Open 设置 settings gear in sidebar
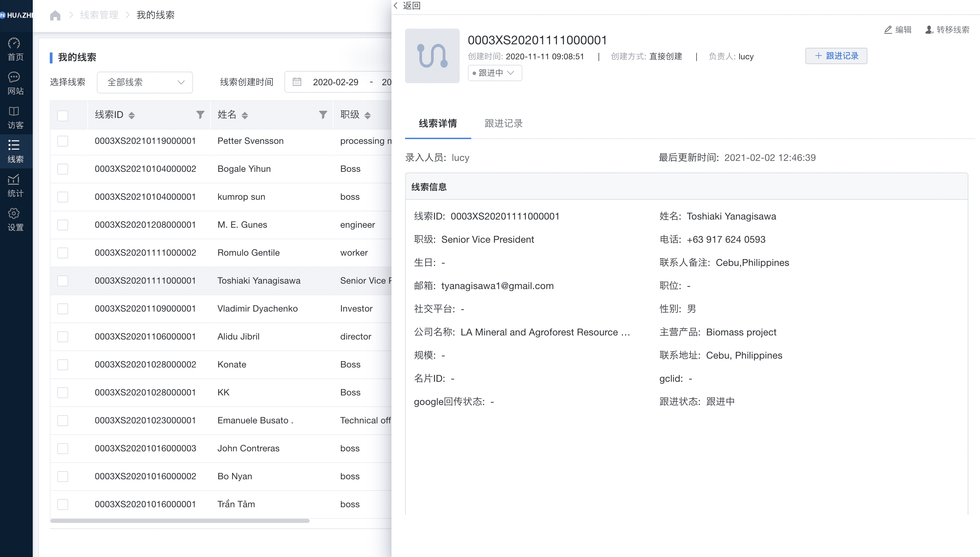 [x=15, y=220]
